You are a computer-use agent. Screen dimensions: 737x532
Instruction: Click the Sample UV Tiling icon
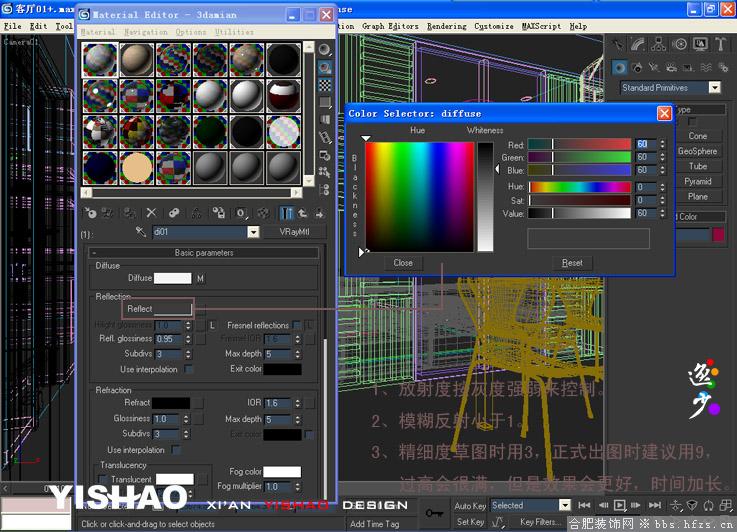click(x=324, y=102)
